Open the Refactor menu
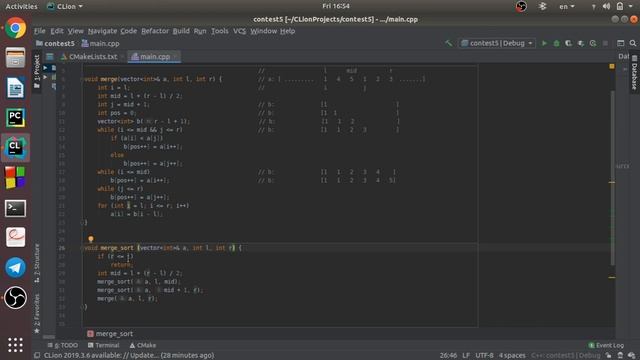This screenshot has height=360, width=640. [x=155, y=31]
